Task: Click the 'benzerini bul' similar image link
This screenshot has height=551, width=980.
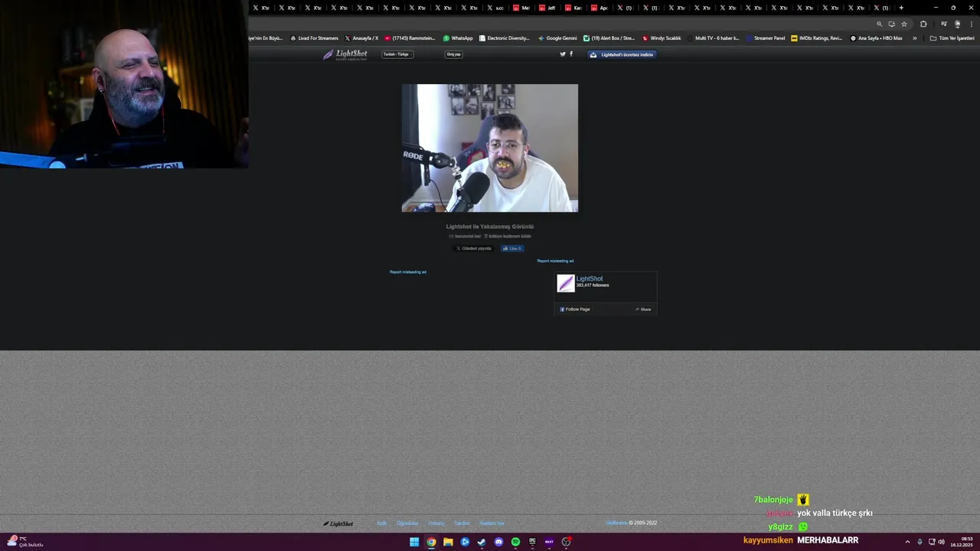Action: click(465, 236)
